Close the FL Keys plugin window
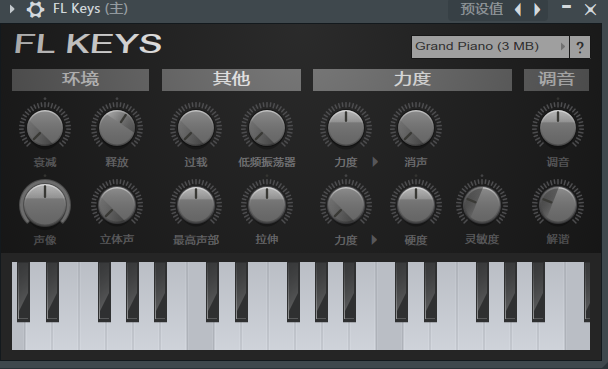The height and width of the screenshot is (369, 608). (590, 9)
